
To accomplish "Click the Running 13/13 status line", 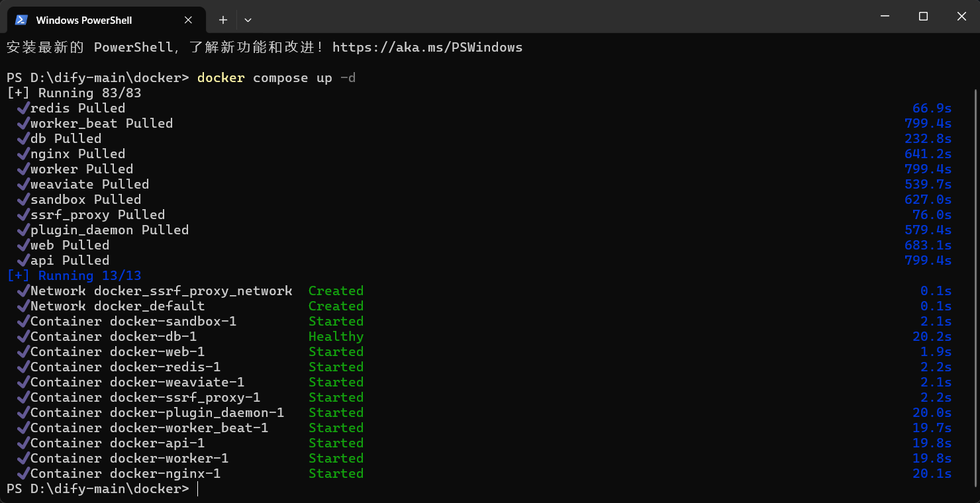I will (x=74, y=275).
